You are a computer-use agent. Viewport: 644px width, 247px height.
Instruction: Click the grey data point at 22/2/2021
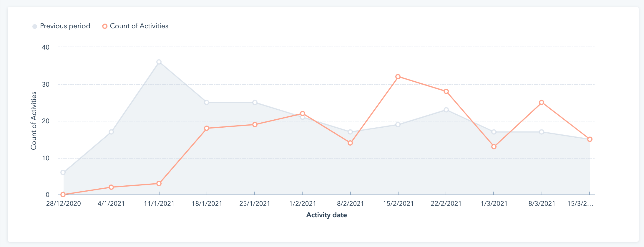point(446,110)
